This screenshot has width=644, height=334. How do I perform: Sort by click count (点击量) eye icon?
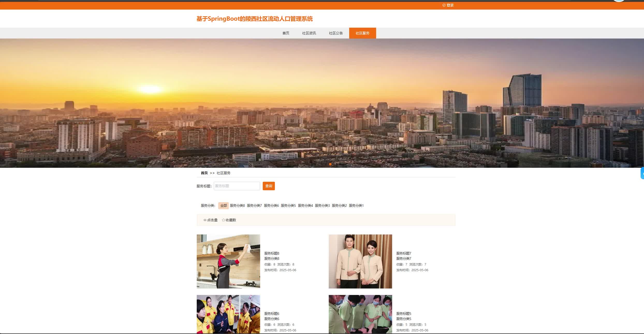pos(205,220)
